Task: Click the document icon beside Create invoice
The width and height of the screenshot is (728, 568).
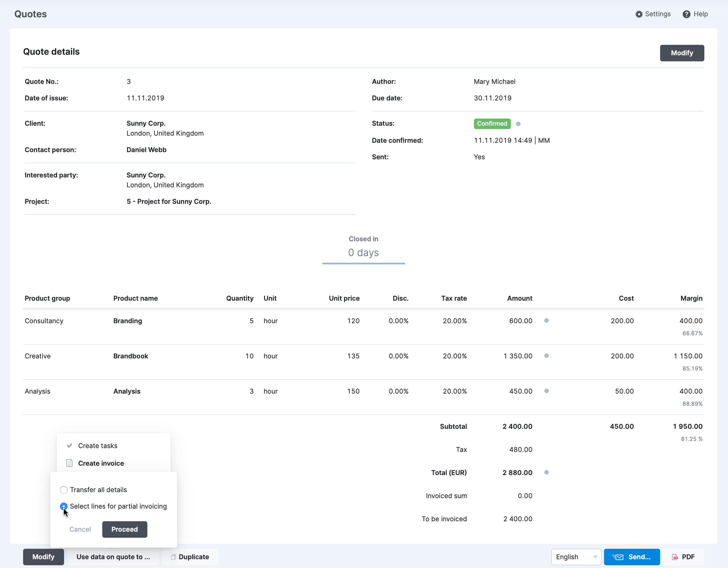Action: (x=69, y=463)
